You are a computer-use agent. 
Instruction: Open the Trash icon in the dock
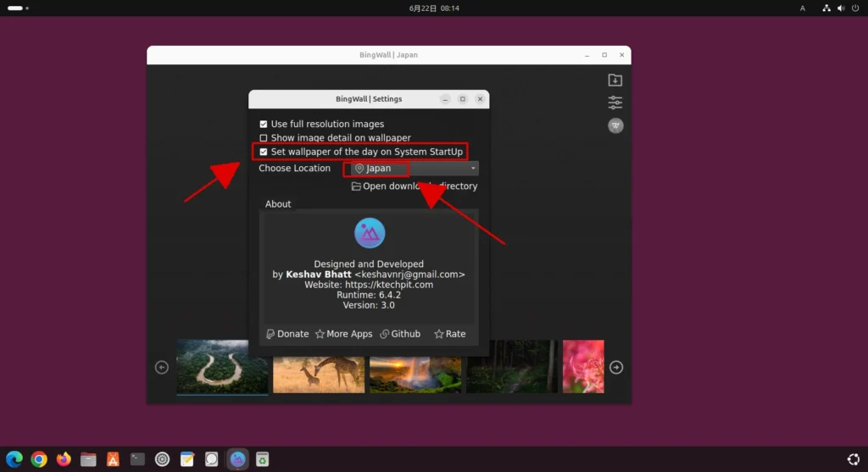[263, 459]
